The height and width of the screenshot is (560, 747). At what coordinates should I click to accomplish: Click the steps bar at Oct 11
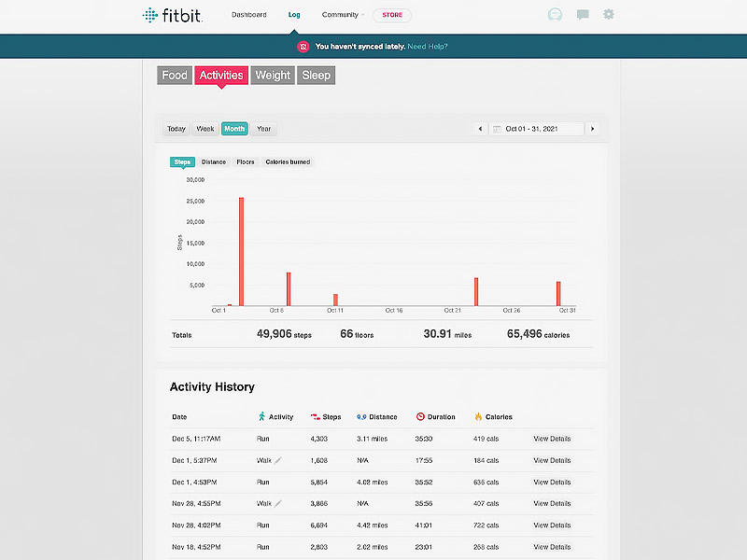tap(335, 300)
